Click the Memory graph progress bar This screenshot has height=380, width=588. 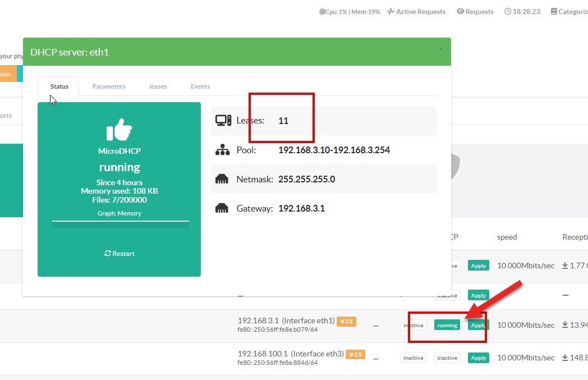[121, 223]
